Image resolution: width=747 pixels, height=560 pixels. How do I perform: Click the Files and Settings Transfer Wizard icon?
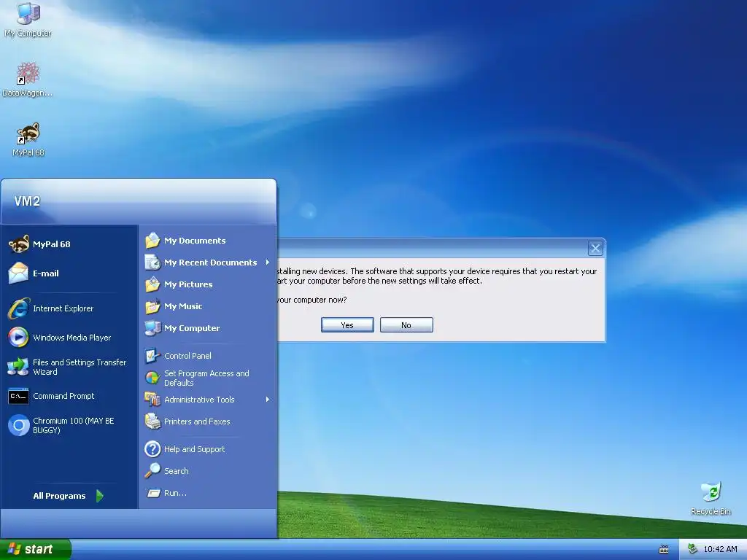point(18,367)
